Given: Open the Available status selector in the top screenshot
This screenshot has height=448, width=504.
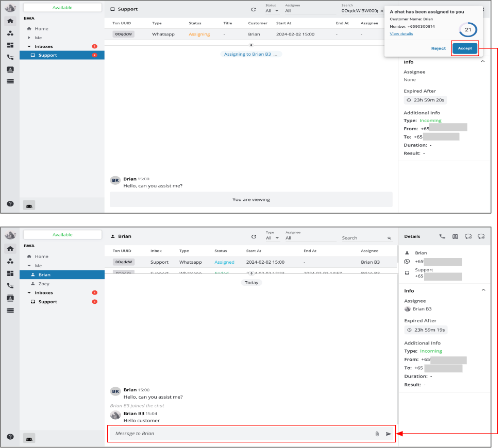Looking at the screenshot, I should [x=62, y=7].
